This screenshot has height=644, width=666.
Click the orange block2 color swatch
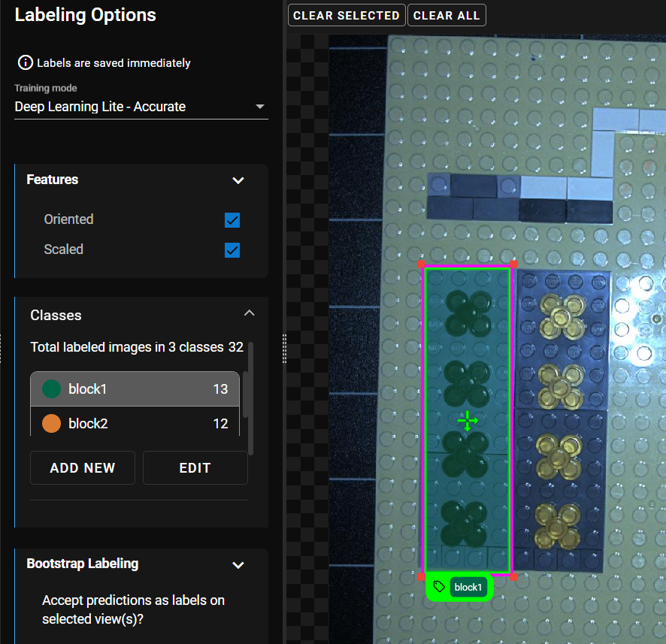(x=51, y=424)
